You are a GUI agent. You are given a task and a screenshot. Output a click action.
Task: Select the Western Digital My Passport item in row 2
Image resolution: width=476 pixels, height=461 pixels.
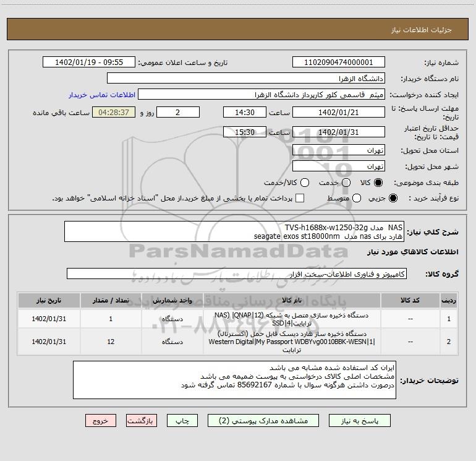(x=291, y=342)
